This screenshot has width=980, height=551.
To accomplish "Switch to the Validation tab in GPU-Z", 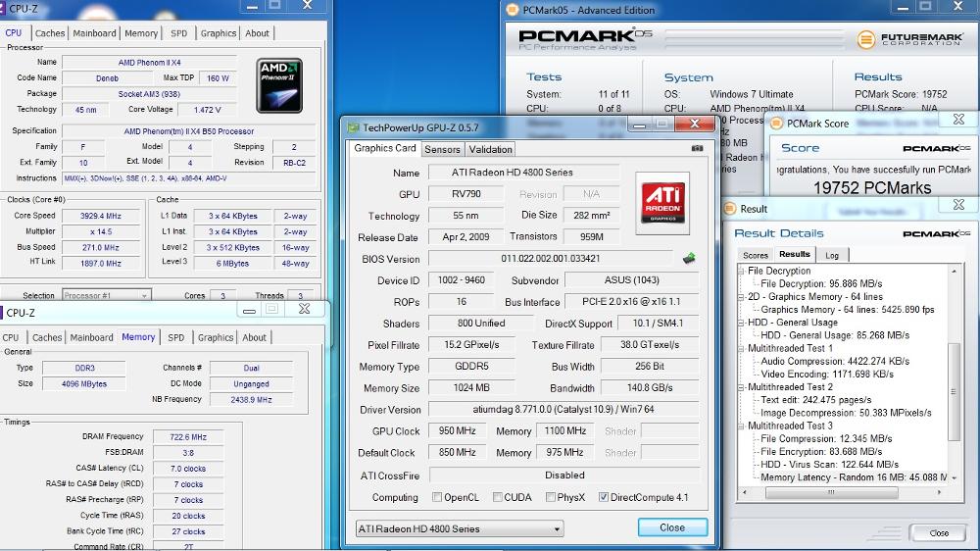I will [x=491, y=149].
